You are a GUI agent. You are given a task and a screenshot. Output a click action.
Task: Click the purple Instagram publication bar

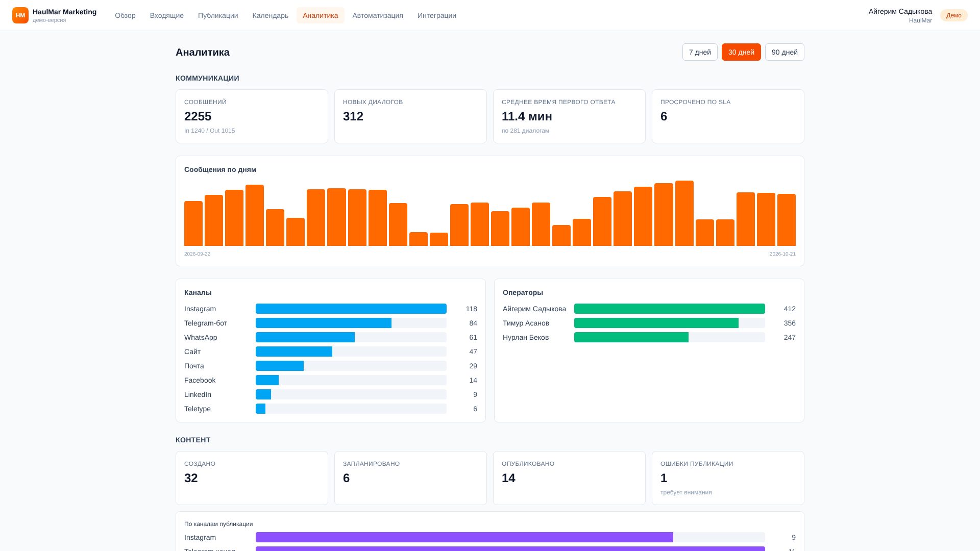click(464, 537)
